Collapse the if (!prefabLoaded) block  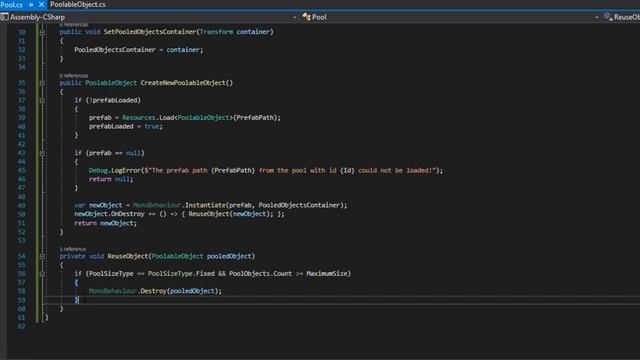click(42, 100)
